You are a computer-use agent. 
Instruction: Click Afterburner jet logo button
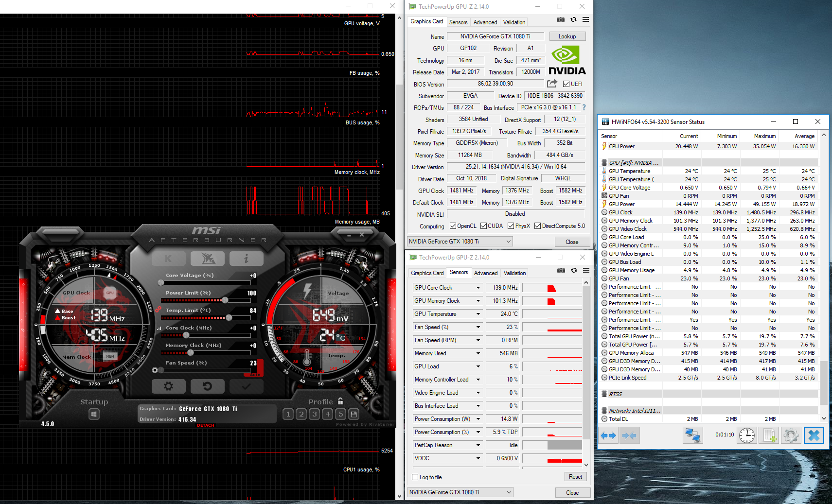coord(208,259)
